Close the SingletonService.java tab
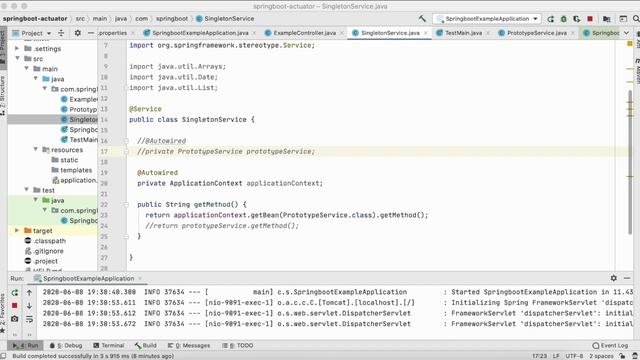The width and height of the screenshot is (640, 360). coord(426,33)
